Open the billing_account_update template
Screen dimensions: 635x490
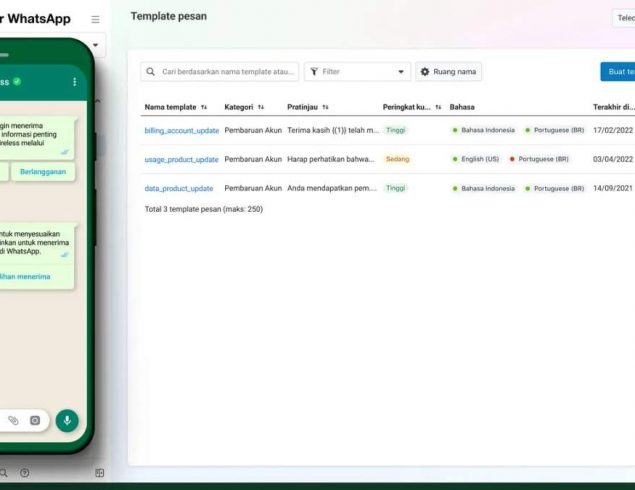coord(180,130)
